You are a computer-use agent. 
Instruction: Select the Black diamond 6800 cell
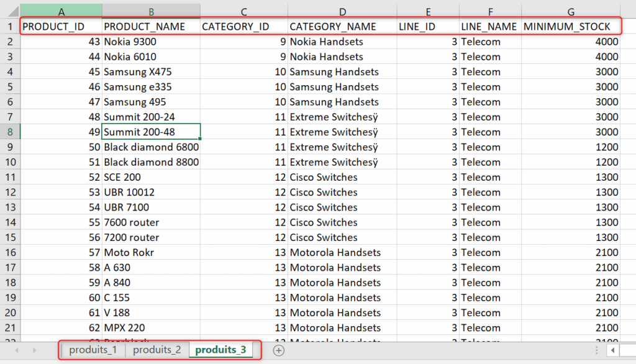151,147
